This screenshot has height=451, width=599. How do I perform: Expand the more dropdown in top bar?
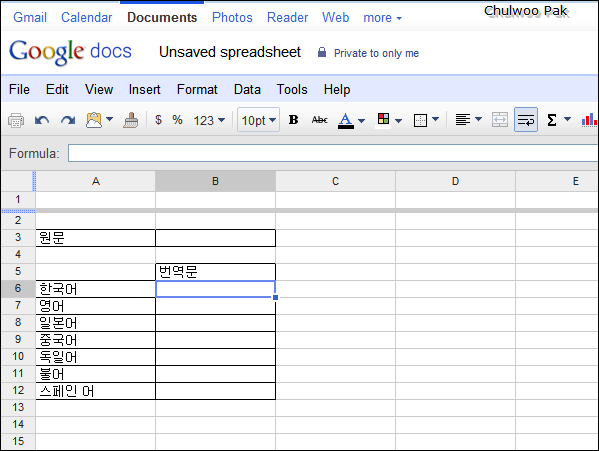[382, 18]
